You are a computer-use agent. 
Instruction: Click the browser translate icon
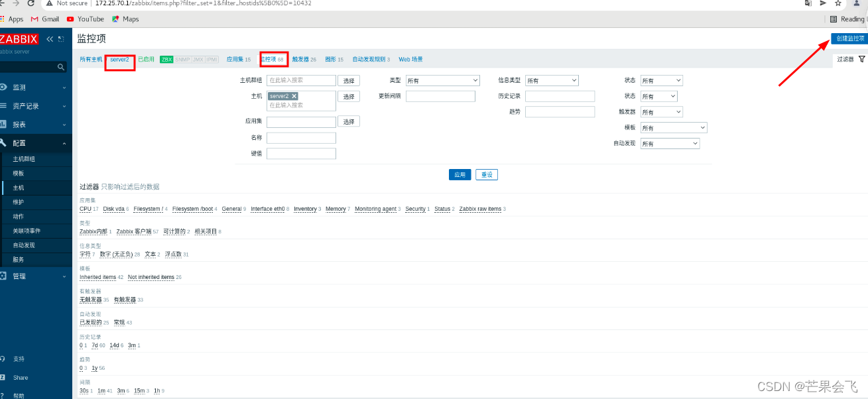[x=808, y=3]
